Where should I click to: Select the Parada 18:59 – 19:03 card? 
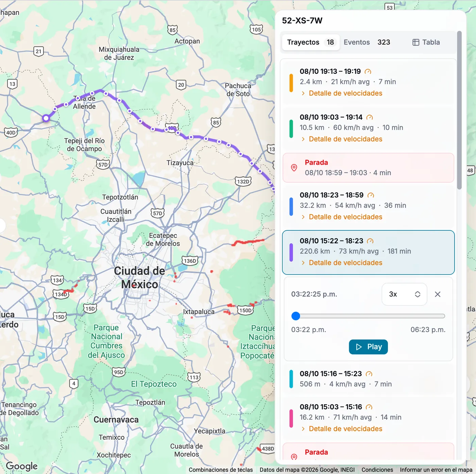coord(369,168)
